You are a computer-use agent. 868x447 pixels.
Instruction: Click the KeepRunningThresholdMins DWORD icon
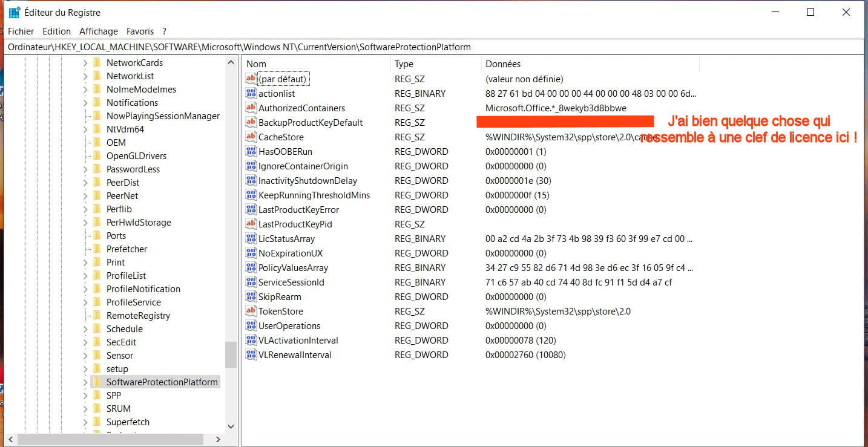pyautogui.click(x=251, y=195)
